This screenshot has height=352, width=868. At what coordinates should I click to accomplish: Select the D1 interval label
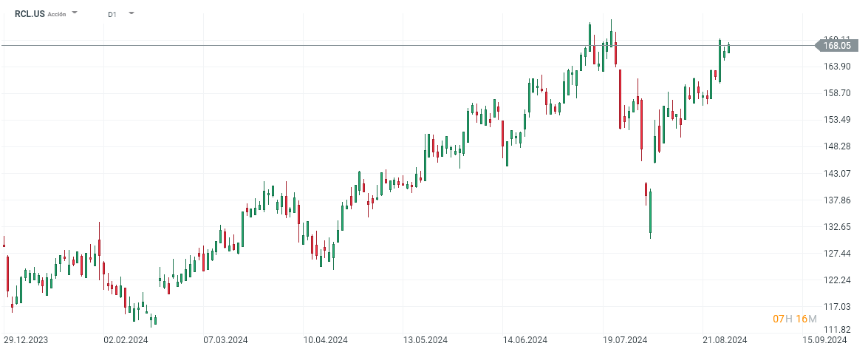point(112,14)
